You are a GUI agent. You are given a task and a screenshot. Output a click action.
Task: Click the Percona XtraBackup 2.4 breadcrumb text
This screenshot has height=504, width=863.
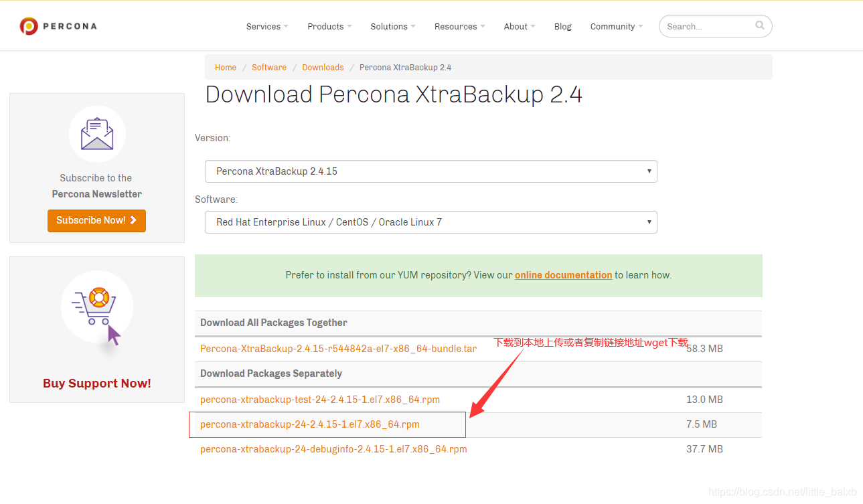[x=405, y=68]
